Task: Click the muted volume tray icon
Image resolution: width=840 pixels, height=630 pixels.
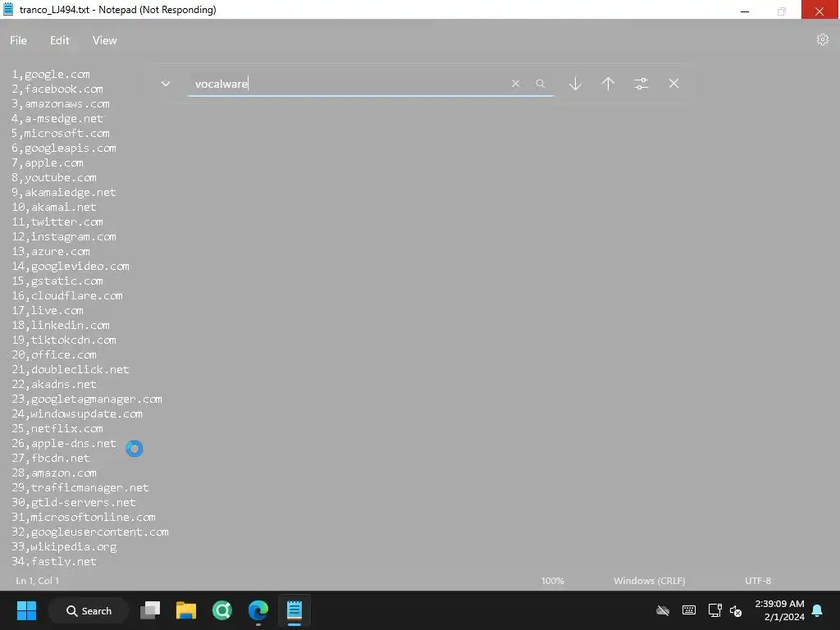Action: tap(736, 610)
